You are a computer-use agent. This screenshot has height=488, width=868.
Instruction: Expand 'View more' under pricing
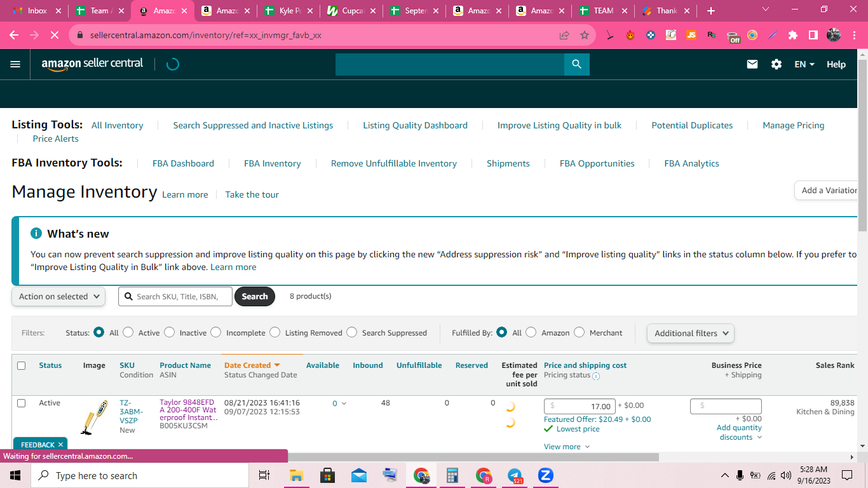point(567,447)
